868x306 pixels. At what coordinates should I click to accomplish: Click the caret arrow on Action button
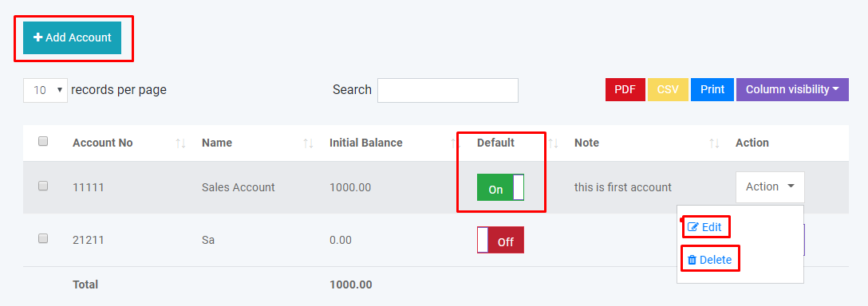pos(791,186)
